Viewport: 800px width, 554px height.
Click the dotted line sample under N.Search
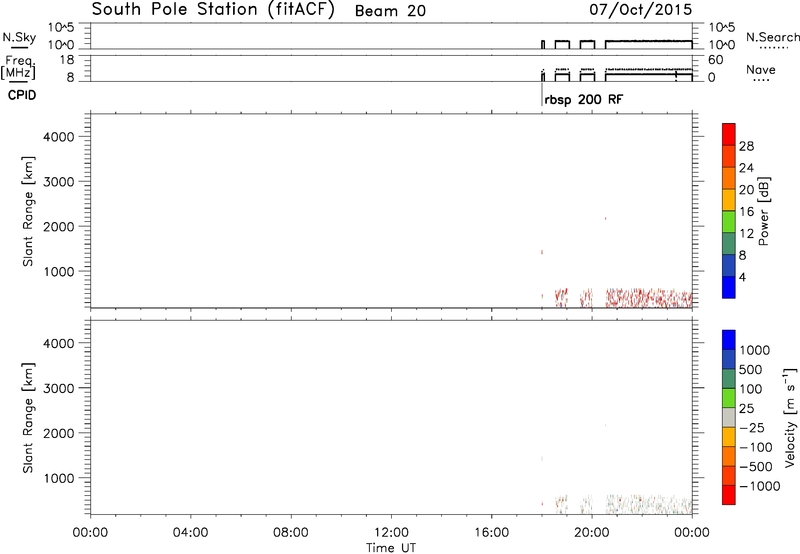773,48
